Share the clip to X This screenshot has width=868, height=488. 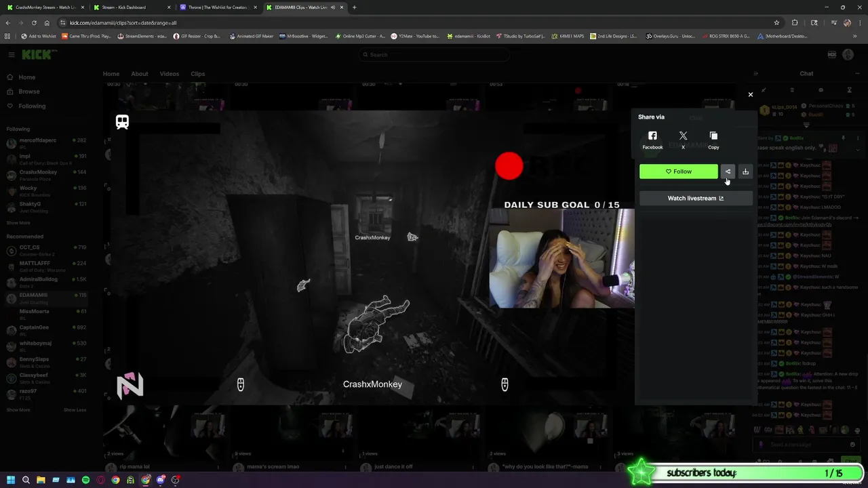pyautogui.click(x=683, y=140)
